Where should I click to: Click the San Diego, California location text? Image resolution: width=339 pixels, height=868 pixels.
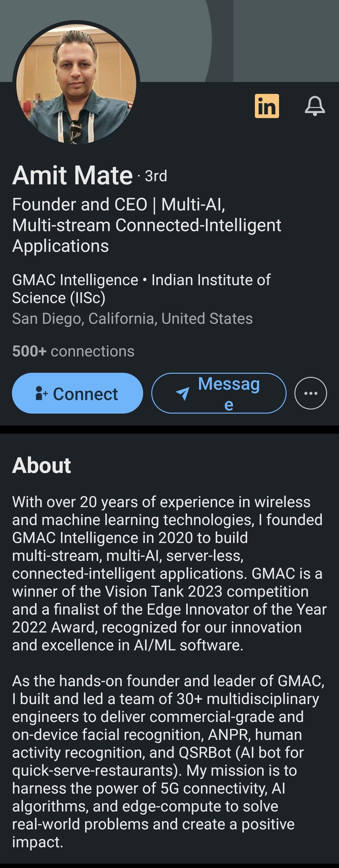pos(132,318)
